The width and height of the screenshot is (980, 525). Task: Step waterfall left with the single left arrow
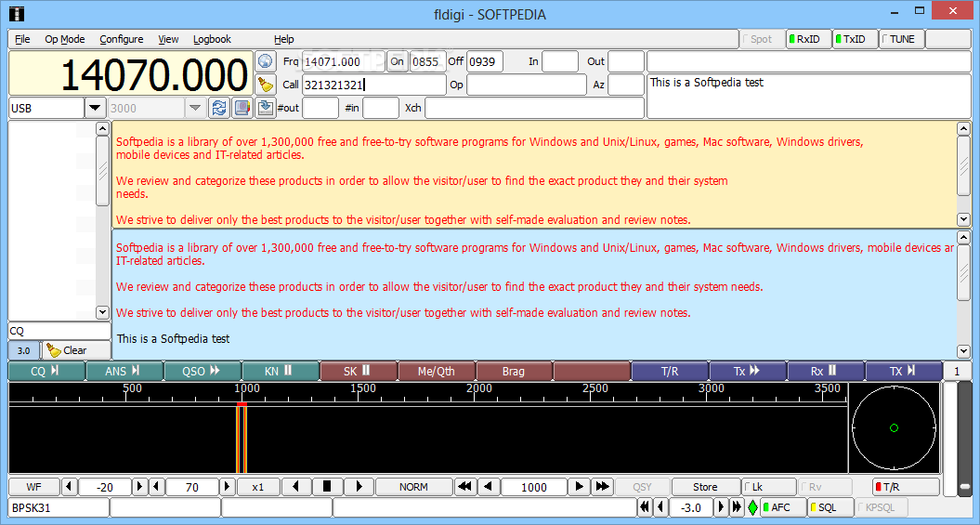coord(295,487)
